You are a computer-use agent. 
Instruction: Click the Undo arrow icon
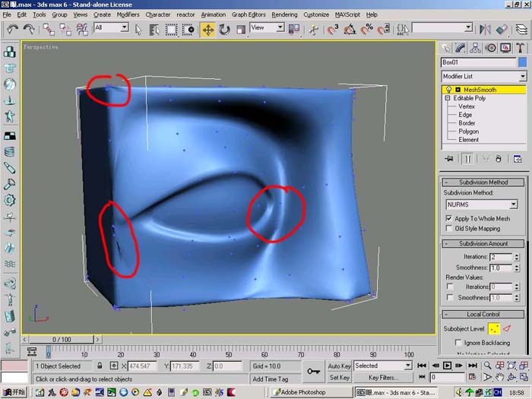13,30
